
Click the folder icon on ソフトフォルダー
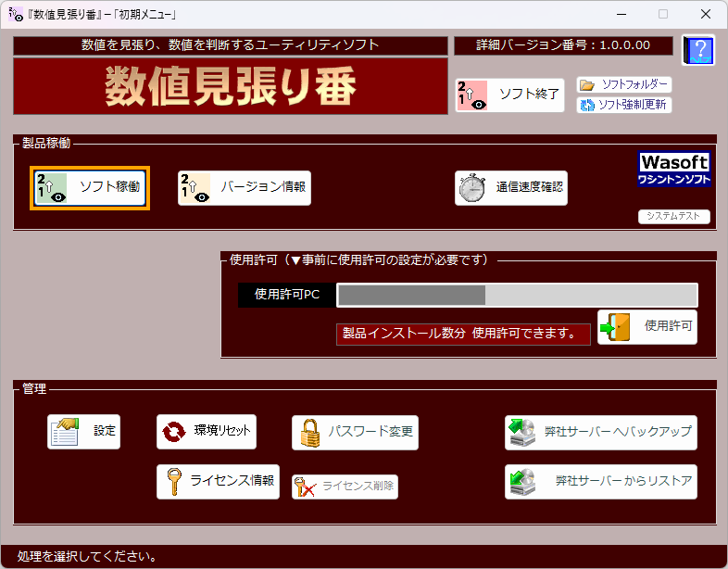pyautogui.click(x=587, y=85)
